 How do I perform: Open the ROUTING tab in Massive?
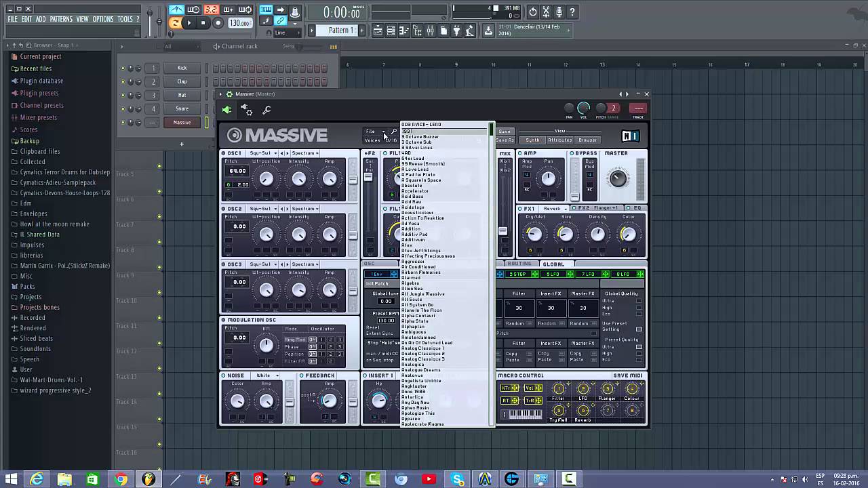click(520, 264)
